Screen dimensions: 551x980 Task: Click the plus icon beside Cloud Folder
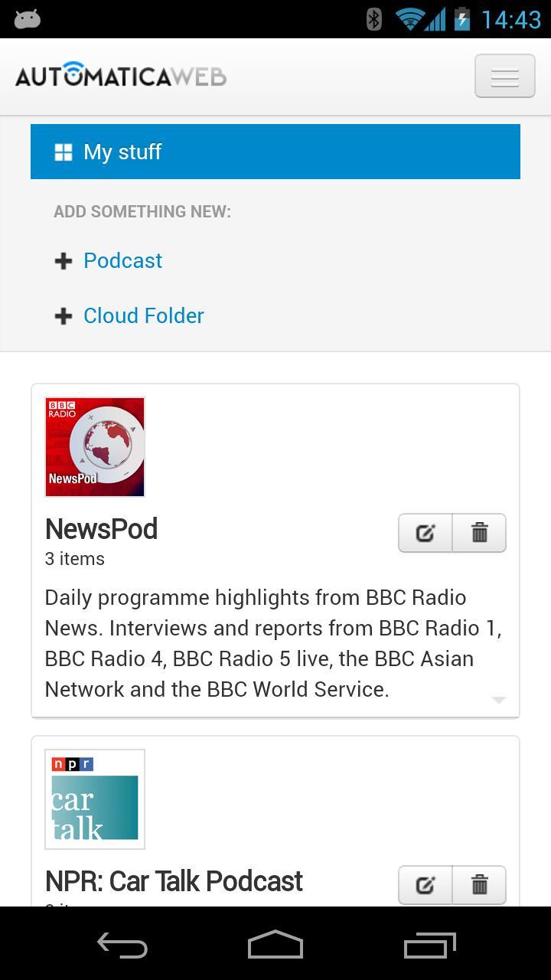(x=64, y=316)
